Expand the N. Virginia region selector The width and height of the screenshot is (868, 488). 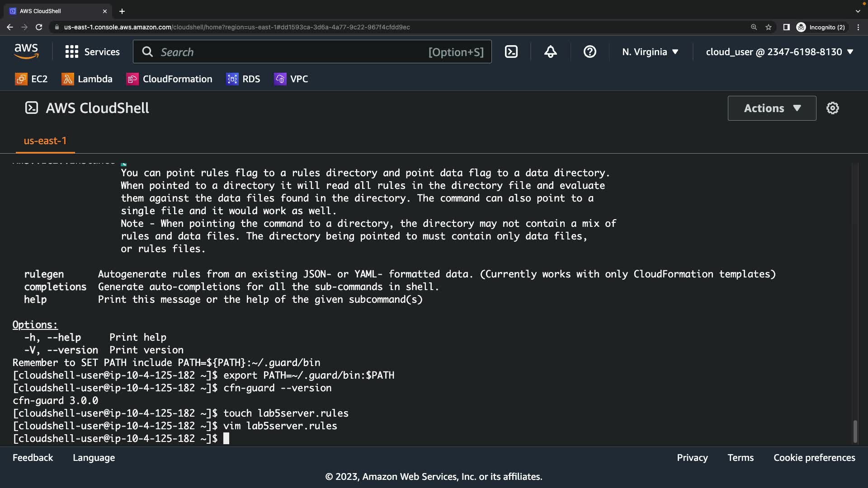[x=650, y=52]
